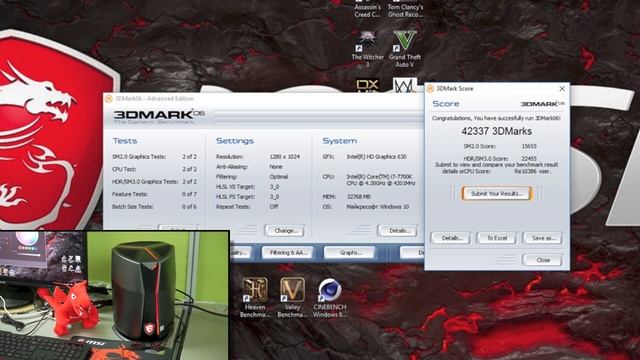
Task: Click the Settings section heading
Action: tap(235, 141)
